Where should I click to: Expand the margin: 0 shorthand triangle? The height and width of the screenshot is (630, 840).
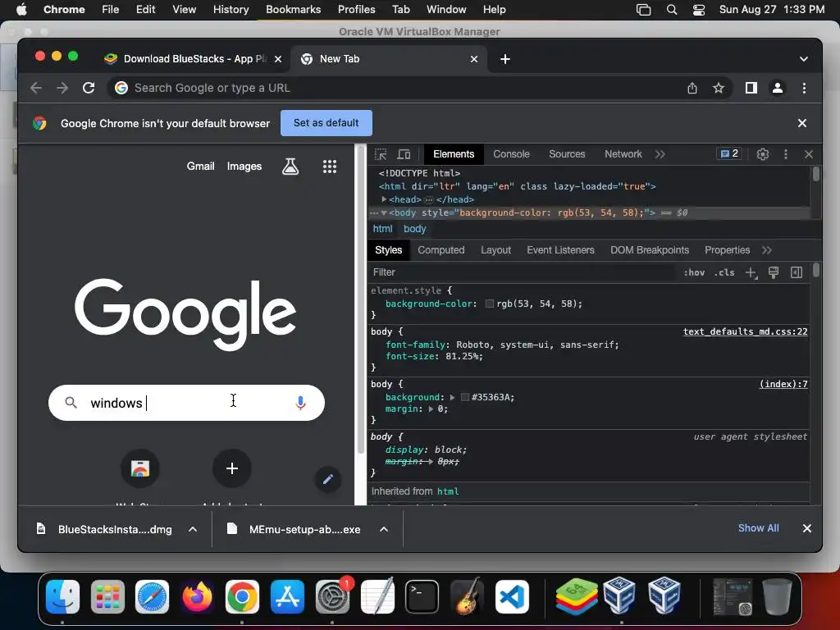coord(430,409)
